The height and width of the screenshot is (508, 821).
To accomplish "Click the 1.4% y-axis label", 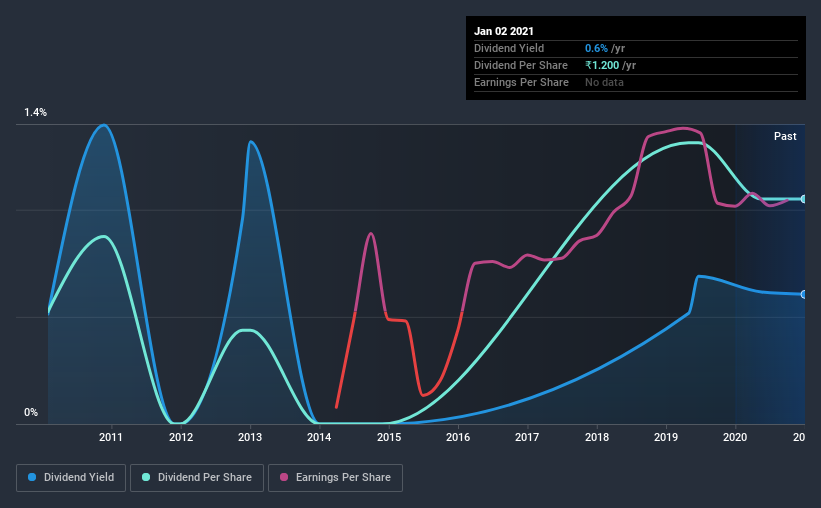I will coord(35,113).
